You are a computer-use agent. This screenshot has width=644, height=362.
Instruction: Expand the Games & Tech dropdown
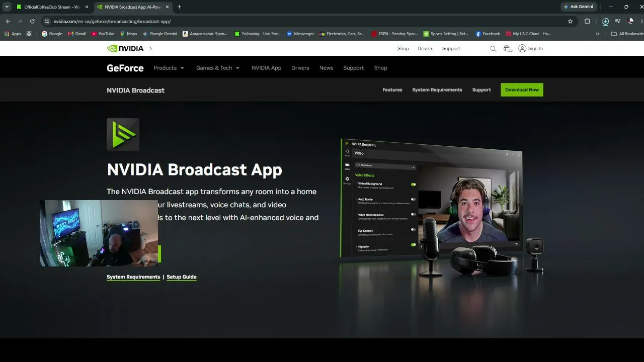point(218,68)
